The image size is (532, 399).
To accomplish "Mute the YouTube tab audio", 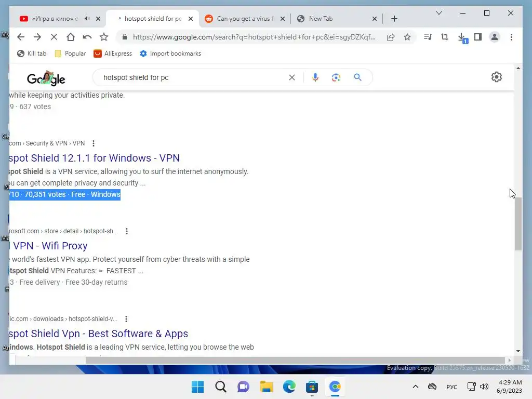I will [x=87, y=19].
